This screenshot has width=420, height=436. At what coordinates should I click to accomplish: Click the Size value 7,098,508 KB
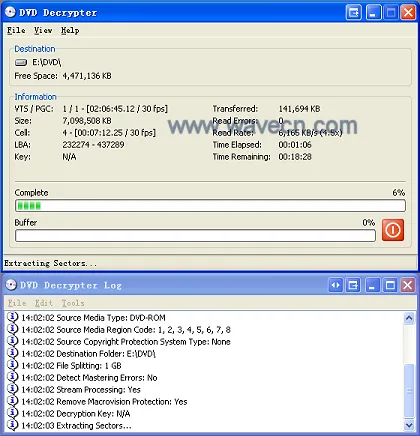(87, 121)
